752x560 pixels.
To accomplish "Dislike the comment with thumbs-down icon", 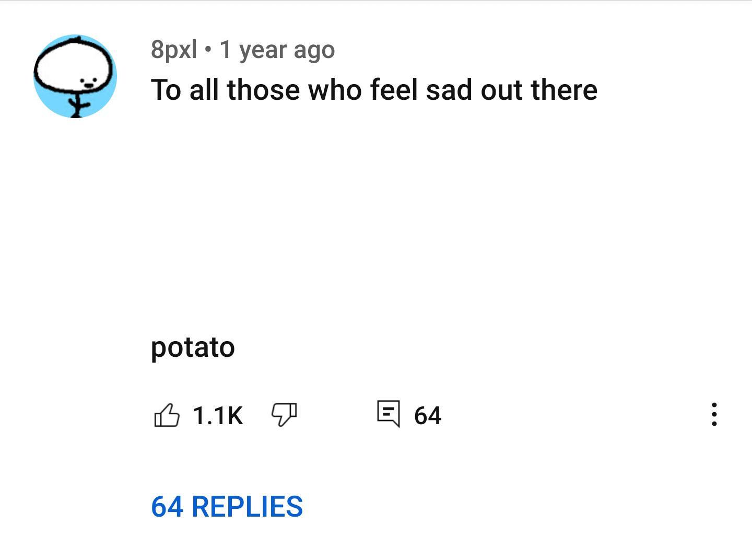I will (x=284, y=415).
